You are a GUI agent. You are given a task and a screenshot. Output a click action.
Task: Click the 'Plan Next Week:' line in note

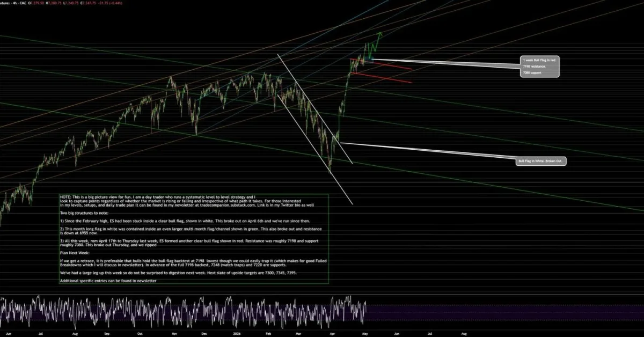click(x=74, y=252)
